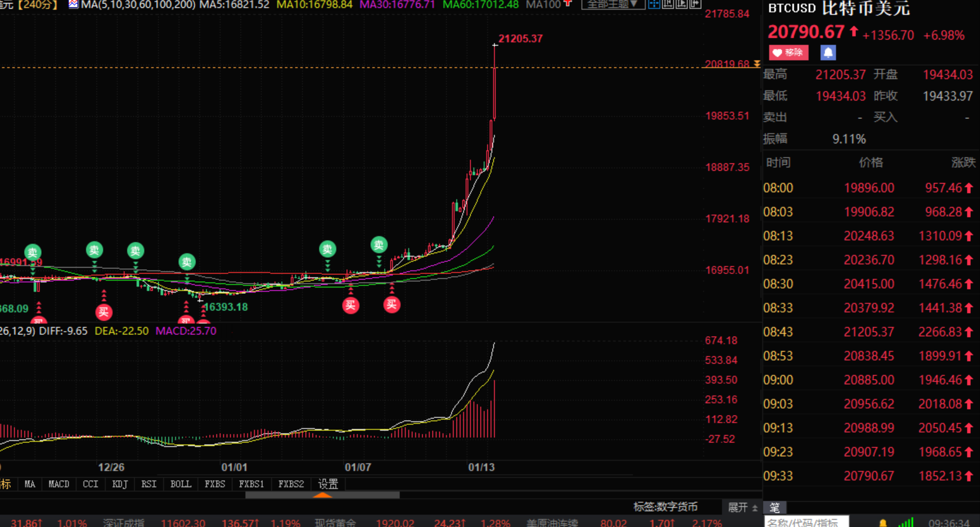Click the 开盘 19434.03 open value
The height and width of the screenshot is (527, 980).
tap(948, 75)
